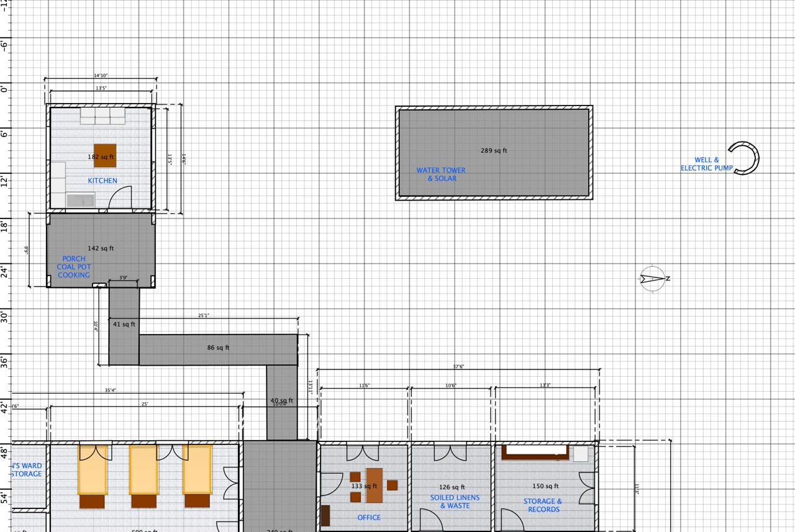Select the WELL & ELECTRIC PUMP label

click(707, 164)
